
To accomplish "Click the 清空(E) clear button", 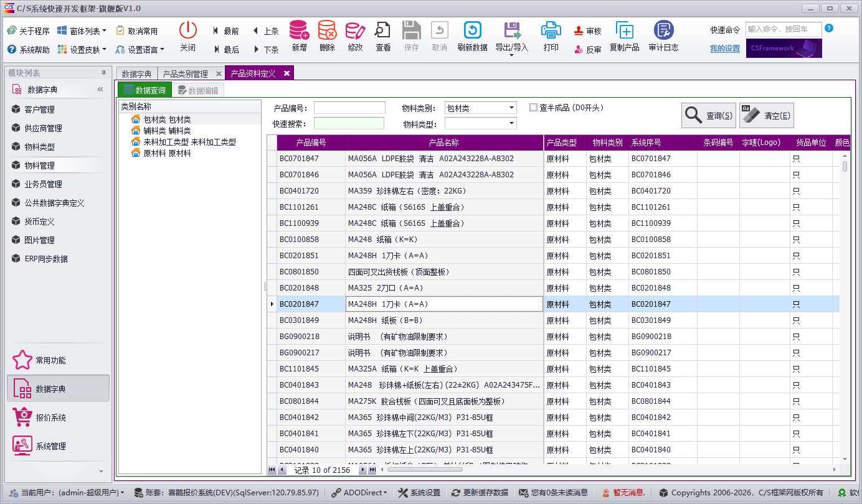I will coord(767,116).
